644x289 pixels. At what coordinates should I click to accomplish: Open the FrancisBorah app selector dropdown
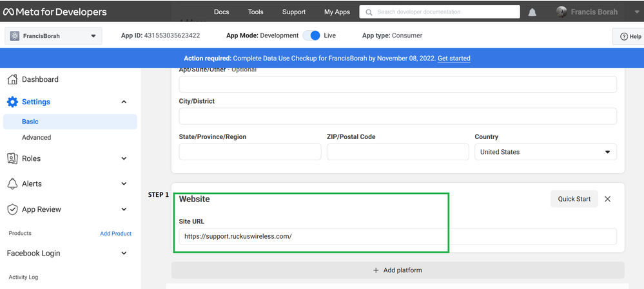(x=54, y=36)
